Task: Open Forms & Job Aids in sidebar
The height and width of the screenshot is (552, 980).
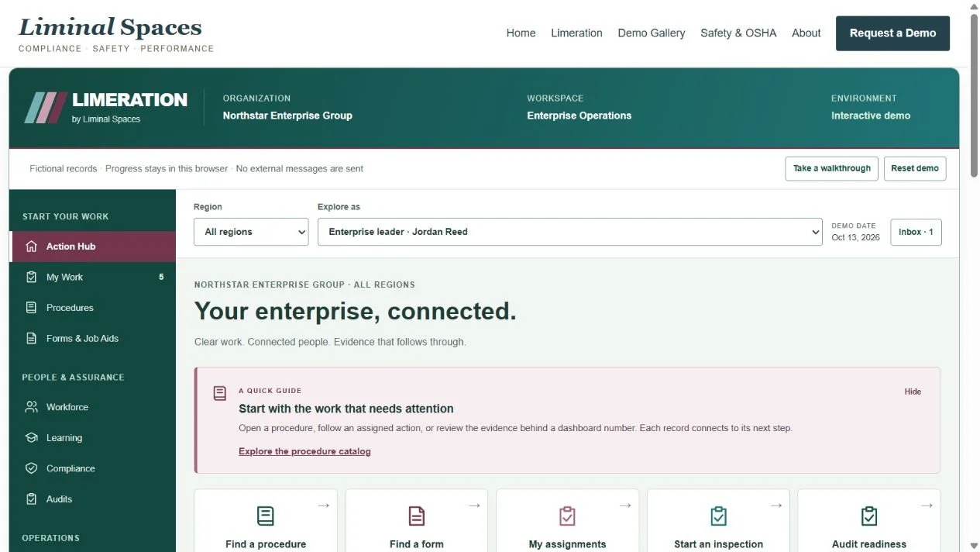Action: [x=92, y=338]
